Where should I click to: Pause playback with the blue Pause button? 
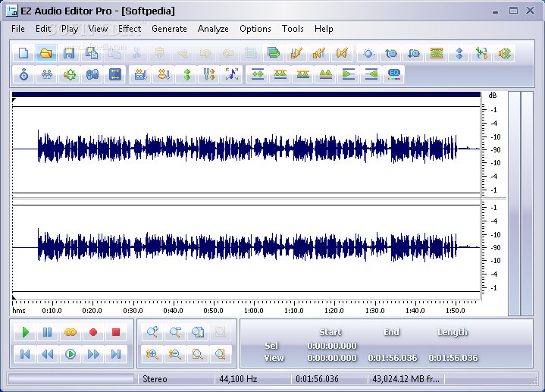[47, 332]
